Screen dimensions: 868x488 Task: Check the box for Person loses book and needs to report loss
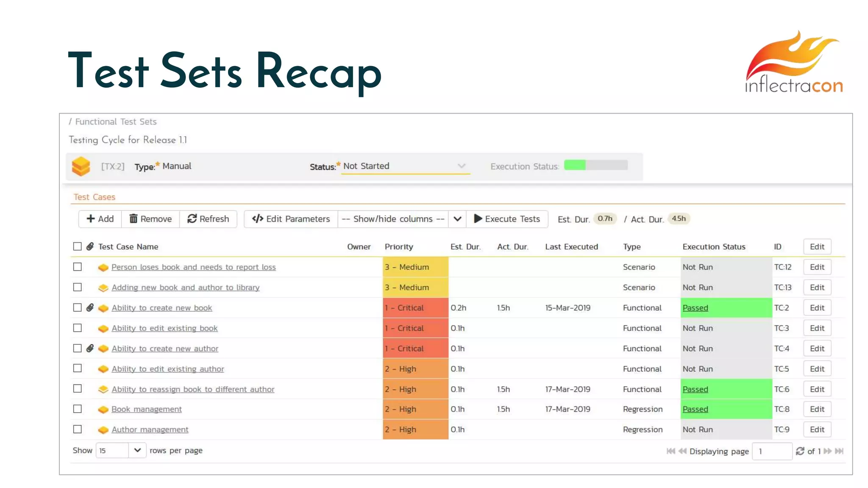tap(77, 267)
